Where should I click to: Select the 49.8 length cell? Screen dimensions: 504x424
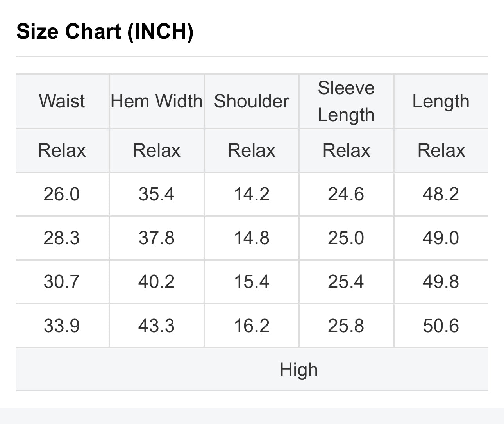pos(441,282)
